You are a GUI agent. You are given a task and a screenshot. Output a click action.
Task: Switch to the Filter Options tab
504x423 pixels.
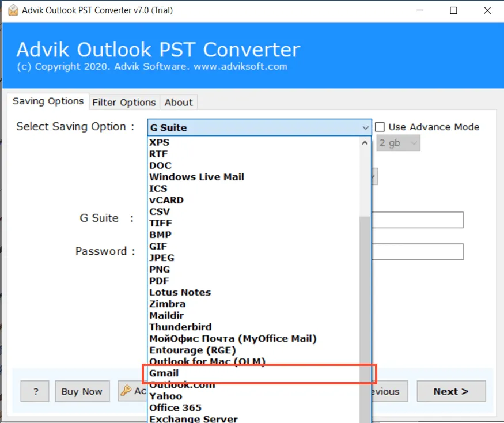pyautogui.click(x=124, y=102)
